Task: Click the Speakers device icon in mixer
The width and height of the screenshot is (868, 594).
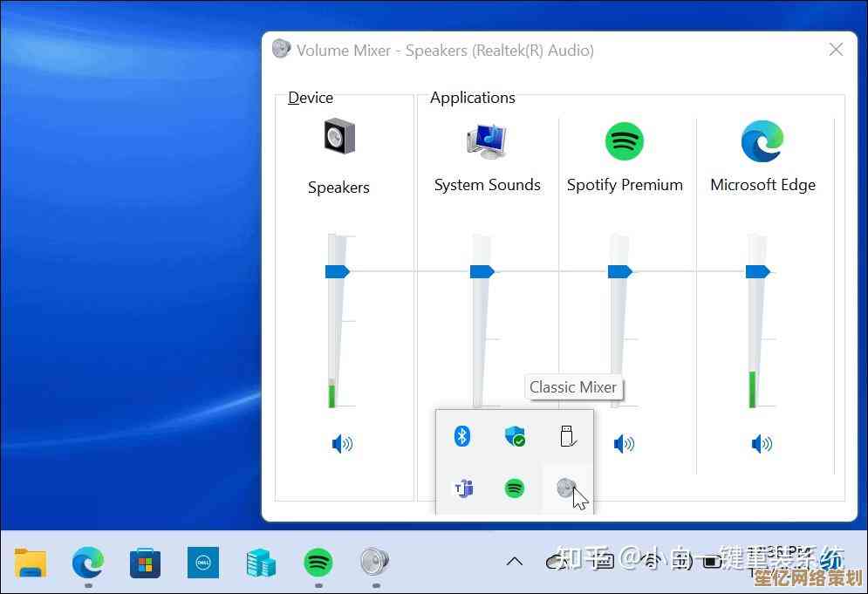Action: pos(339,137)
